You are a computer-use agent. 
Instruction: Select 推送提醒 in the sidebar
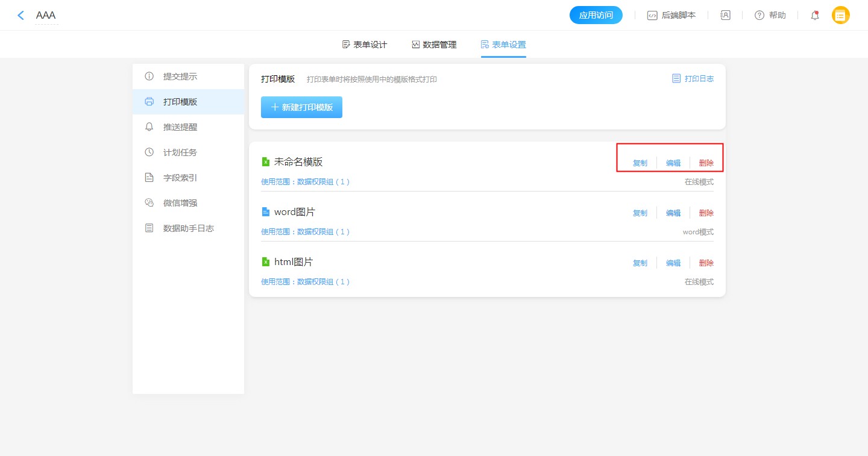coord(180,127)
